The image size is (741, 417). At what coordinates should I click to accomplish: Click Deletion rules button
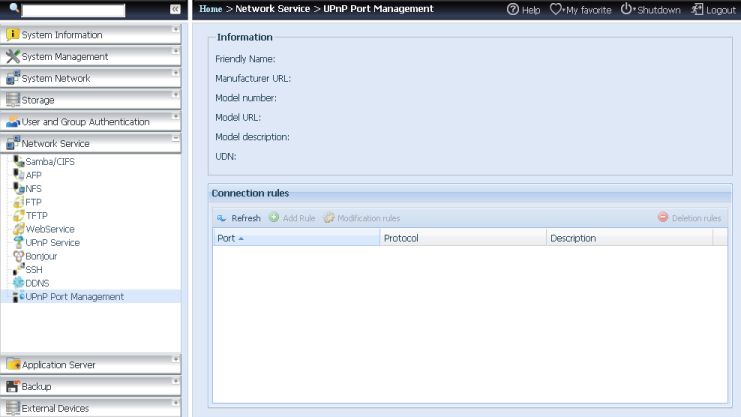click(x=689, y=218)
